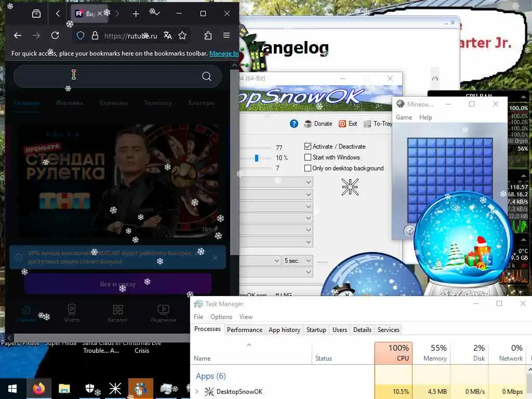Open list all tabs dropdown

click(x=156, y=14)
